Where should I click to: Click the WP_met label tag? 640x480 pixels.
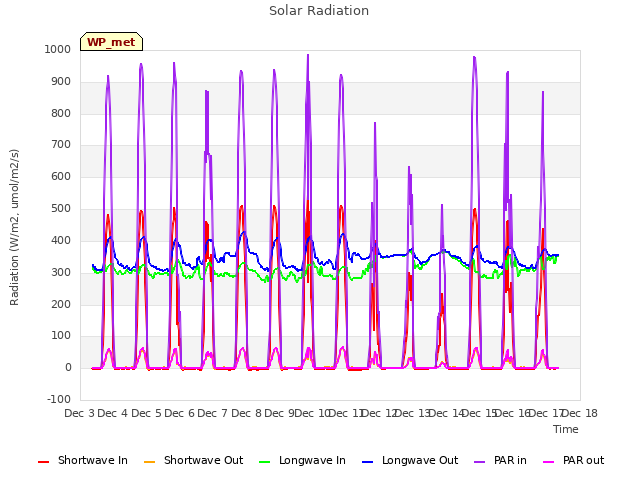[x=111, y=42]
